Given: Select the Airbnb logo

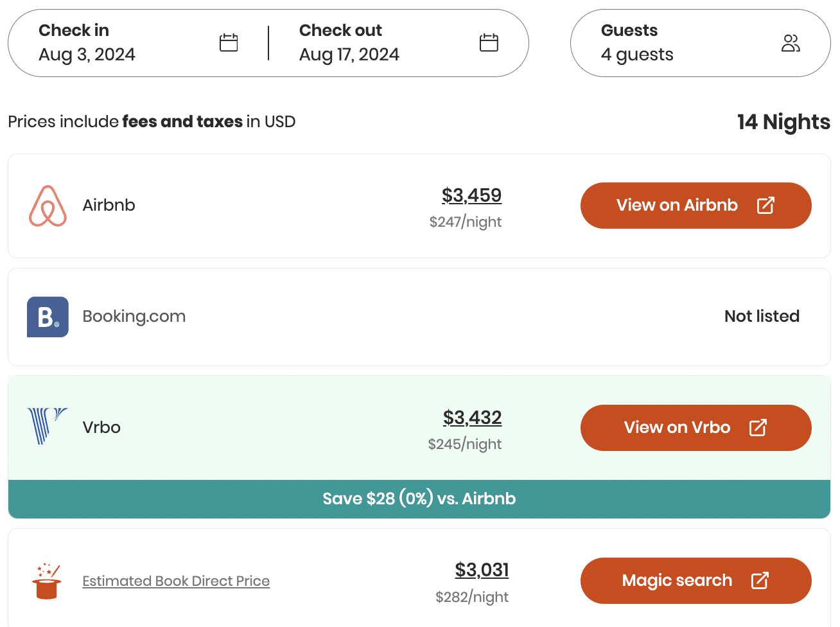Looking at the screenshot, I should click(48, 205).
